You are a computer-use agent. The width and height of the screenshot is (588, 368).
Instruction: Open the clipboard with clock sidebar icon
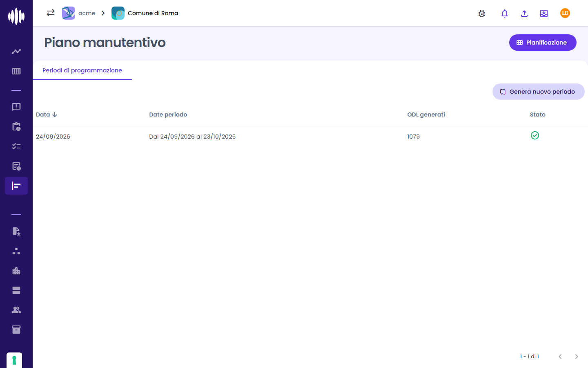(x=16, y=127)
